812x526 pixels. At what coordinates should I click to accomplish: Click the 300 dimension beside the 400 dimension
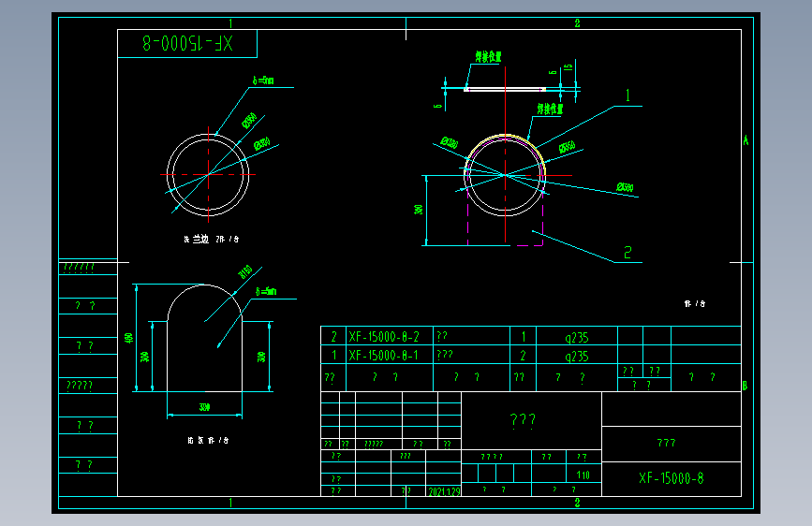pos(144,357)
